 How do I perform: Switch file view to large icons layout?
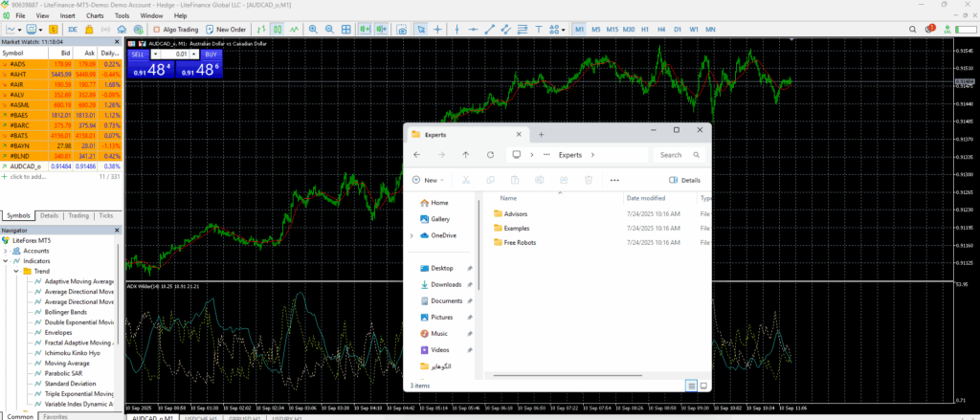pos(703,386)
